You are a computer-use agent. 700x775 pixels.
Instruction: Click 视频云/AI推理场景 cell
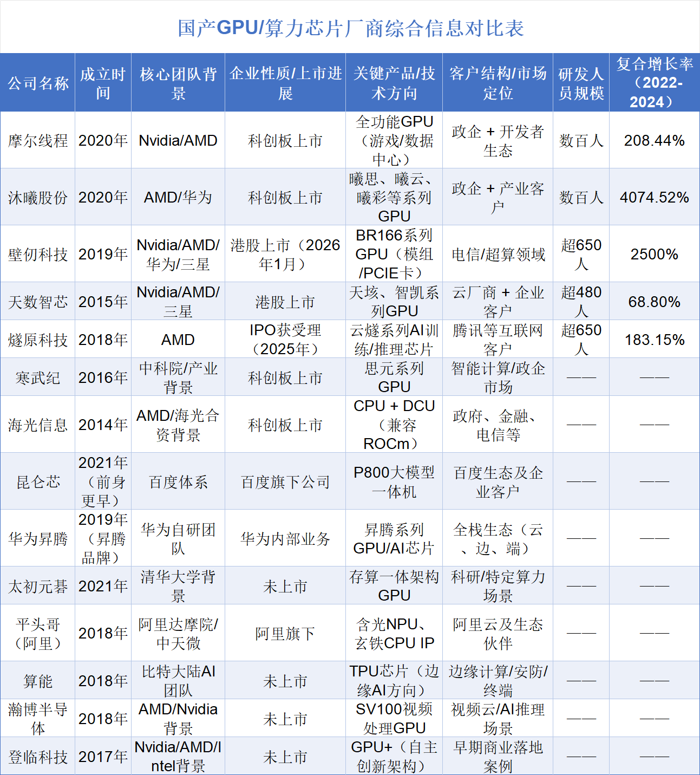click(498, 718)
